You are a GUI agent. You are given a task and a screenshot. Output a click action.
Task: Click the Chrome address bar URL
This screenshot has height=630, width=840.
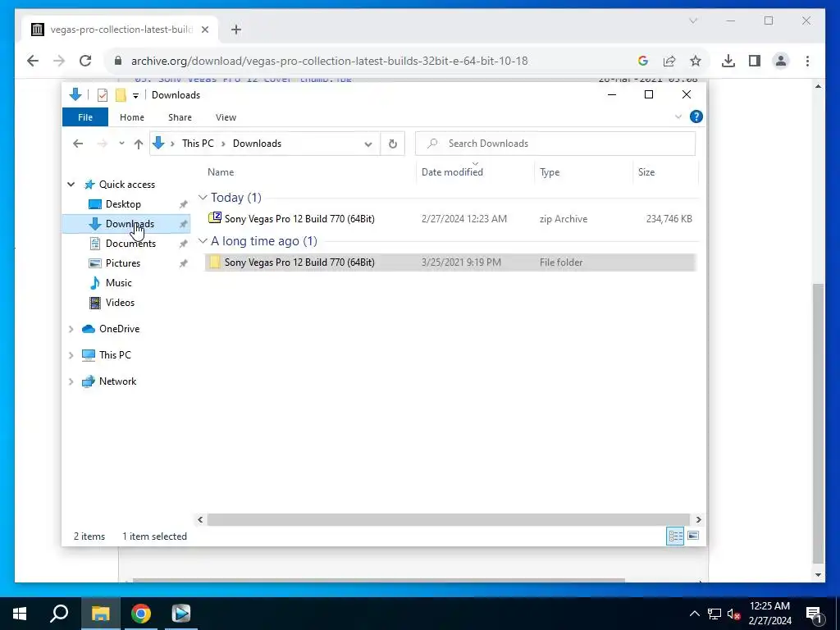point(330,61)
